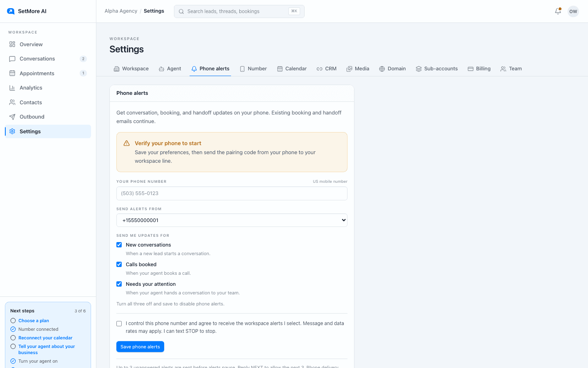588x368 pixels.
Task: Open the Team tab
Action: 511,69
